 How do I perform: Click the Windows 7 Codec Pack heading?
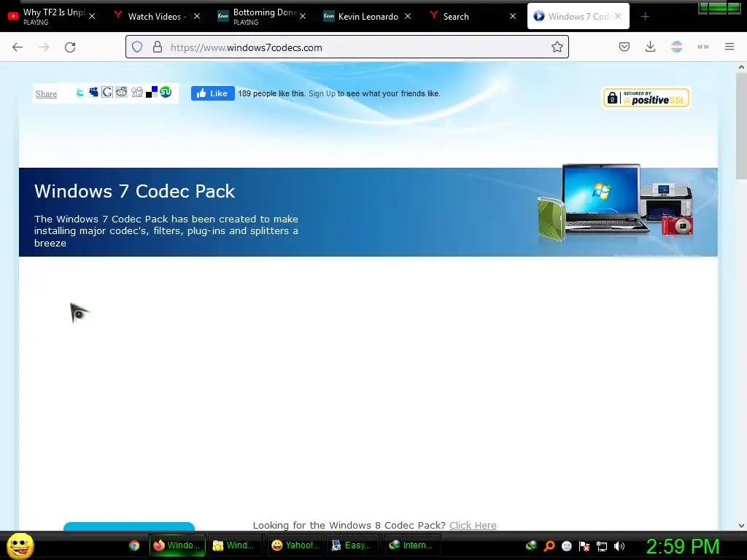(x=135, y=191)
